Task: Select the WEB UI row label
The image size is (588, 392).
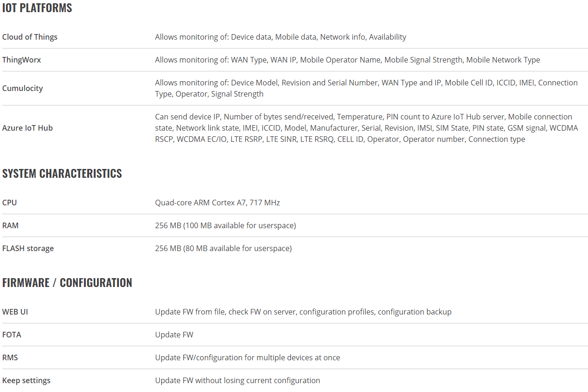Action: point(15,312)
